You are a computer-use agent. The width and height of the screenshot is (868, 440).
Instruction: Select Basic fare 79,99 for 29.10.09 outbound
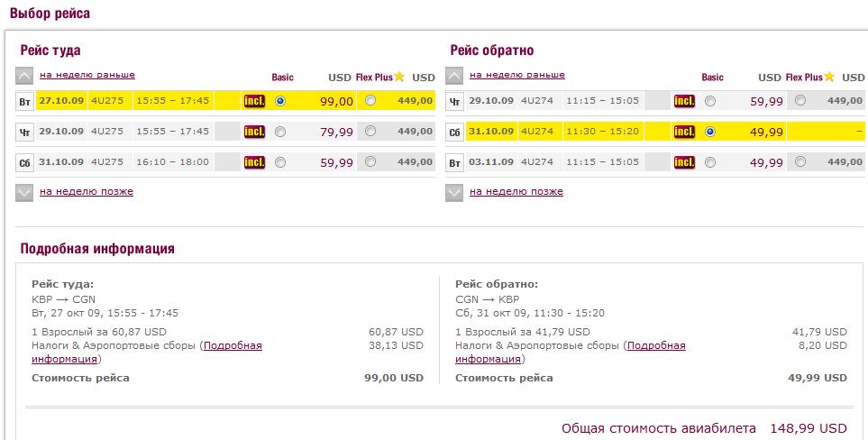280,132
